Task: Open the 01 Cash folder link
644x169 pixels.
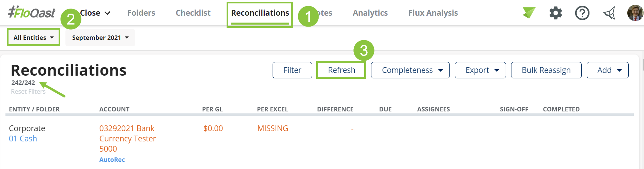Action: [x=23, y=139]
